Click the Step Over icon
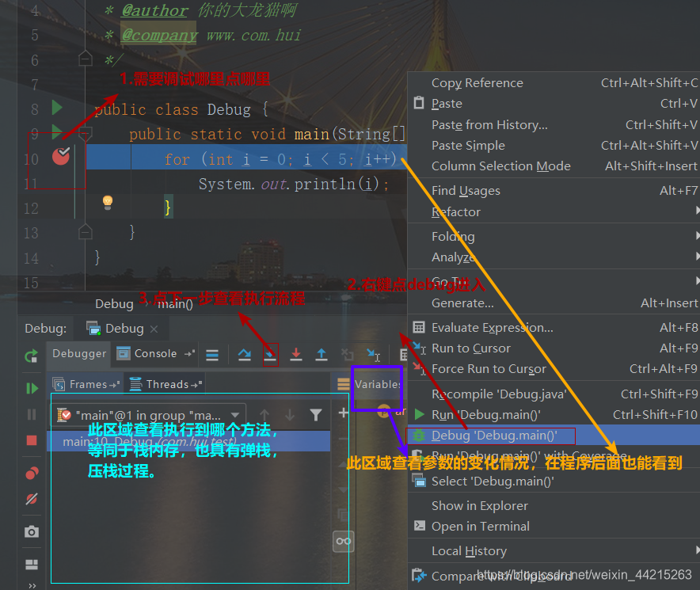 (x=244, y=355)
